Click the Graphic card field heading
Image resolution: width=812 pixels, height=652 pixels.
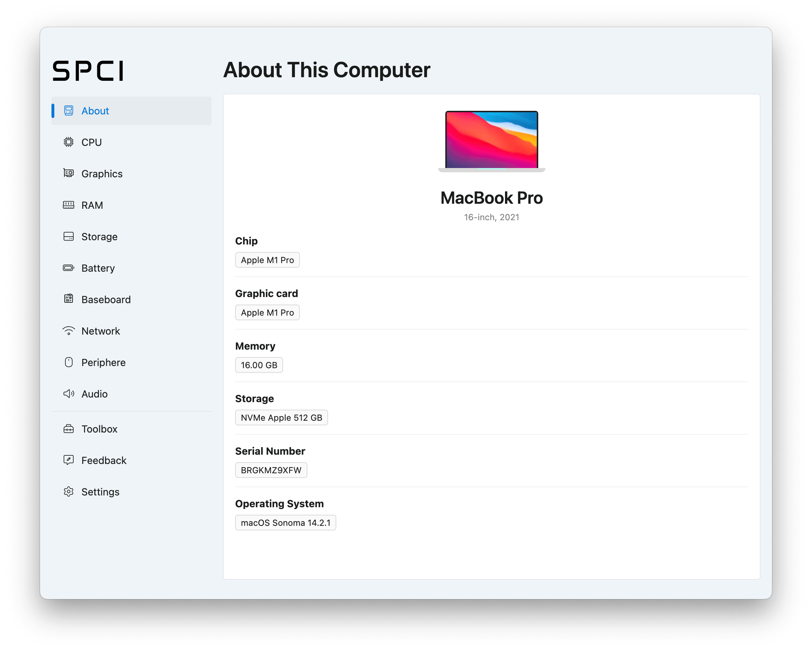(x=267, y=293)
